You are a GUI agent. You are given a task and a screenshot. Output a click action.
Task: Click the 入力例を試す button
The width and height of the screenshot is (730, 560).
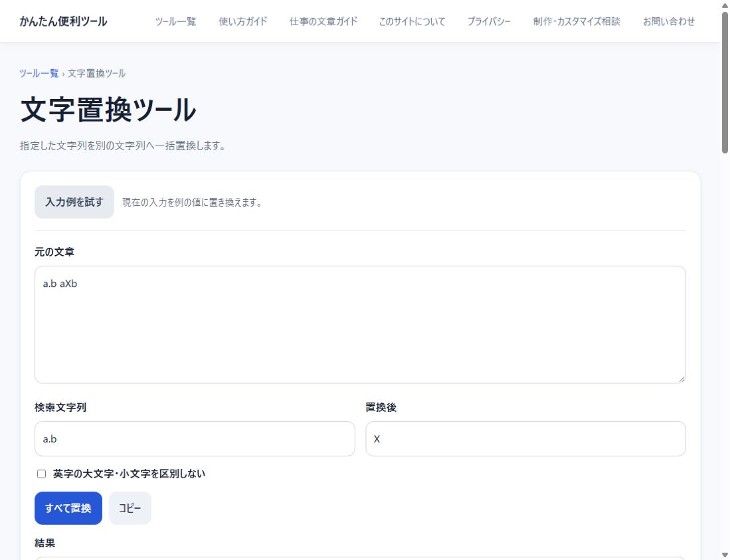[x=74, y=202]
